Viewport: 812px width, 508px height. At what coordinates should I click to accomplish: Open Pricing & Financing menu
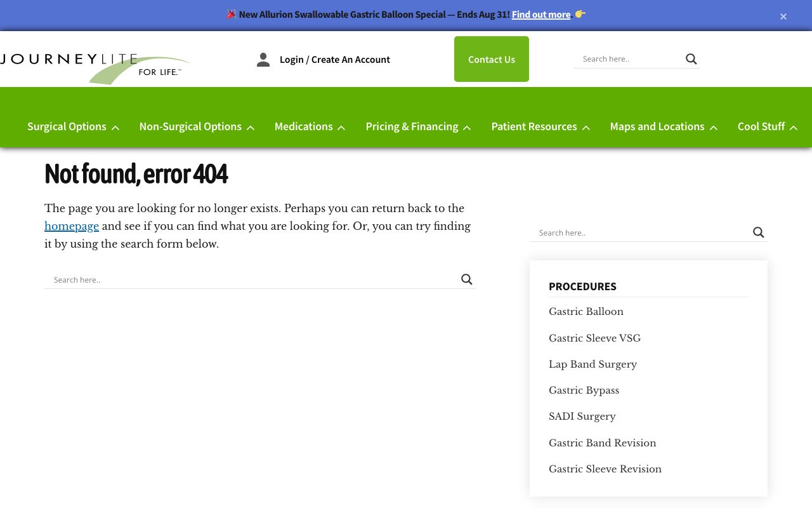[x=418, y=126]
